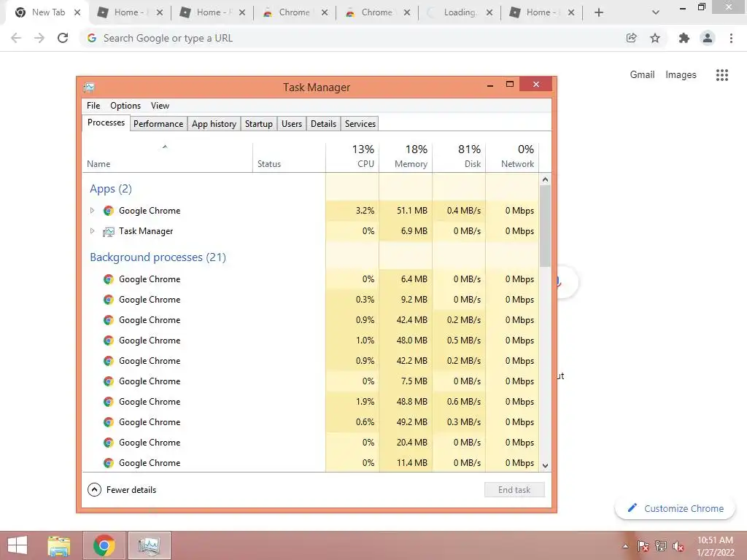
Task: Open File Explorer from the taskbar
Action: tap(59, 545)
